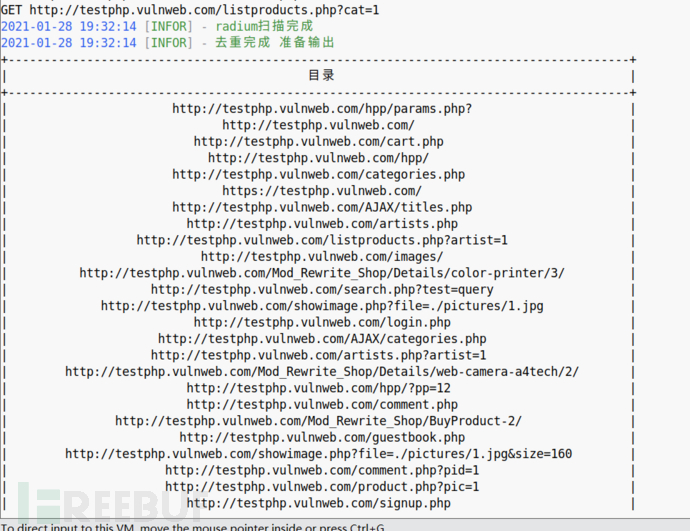Select the BuyProduct-2/ URL line
690x531 pixels.
[x=318, y=421]
